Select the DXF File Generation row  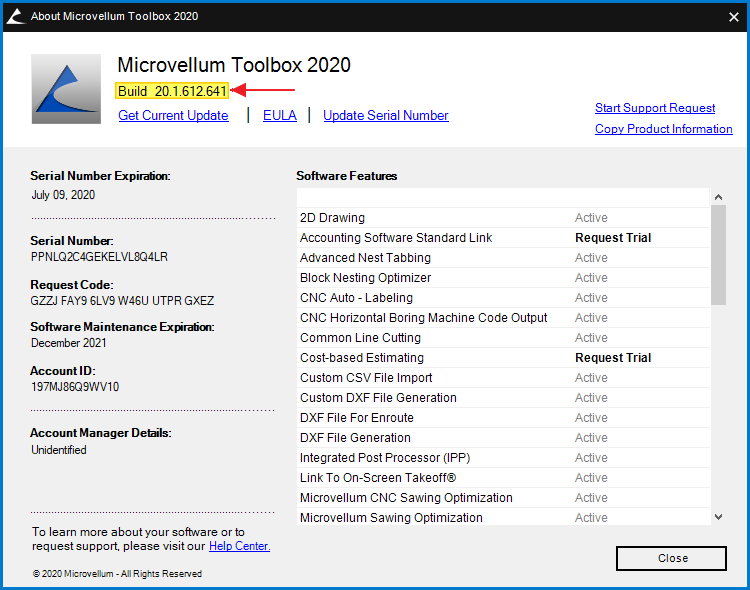503,438
